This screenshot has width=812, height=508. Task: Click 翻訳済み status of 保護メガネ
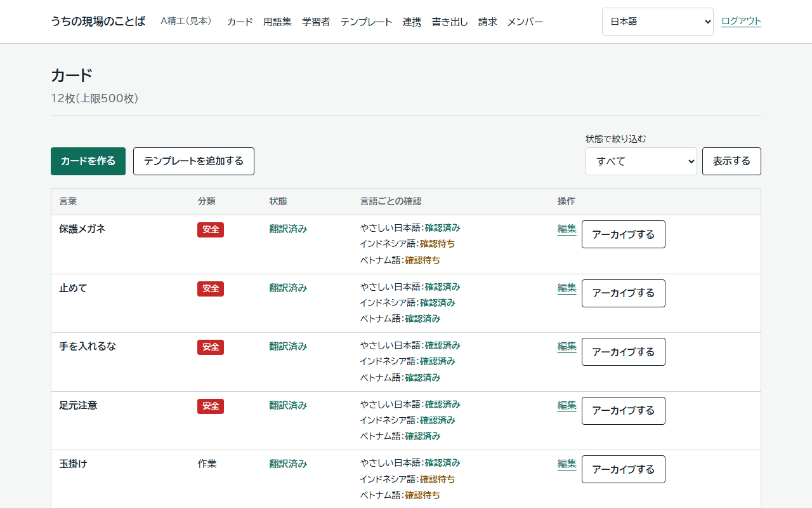coord(288,229)
